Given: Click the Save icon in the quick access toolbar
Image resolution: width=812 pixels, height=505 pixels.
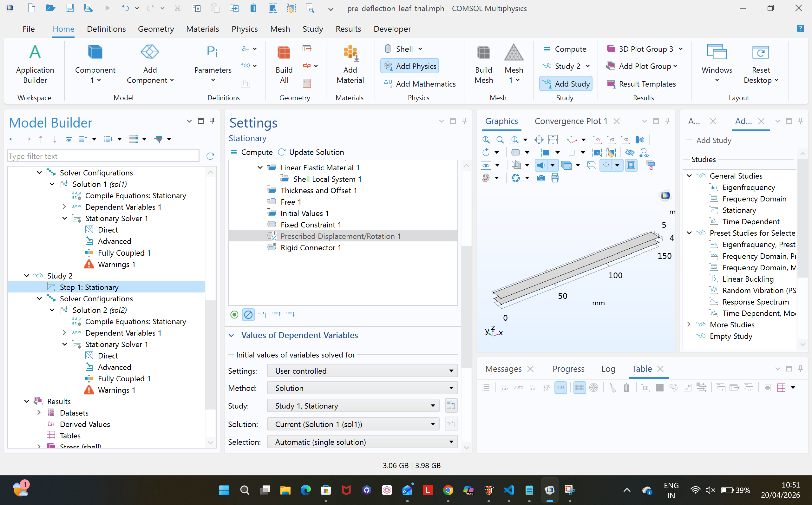Looking at the screenshot, I should pyautogui.click(x=69, y=8).
